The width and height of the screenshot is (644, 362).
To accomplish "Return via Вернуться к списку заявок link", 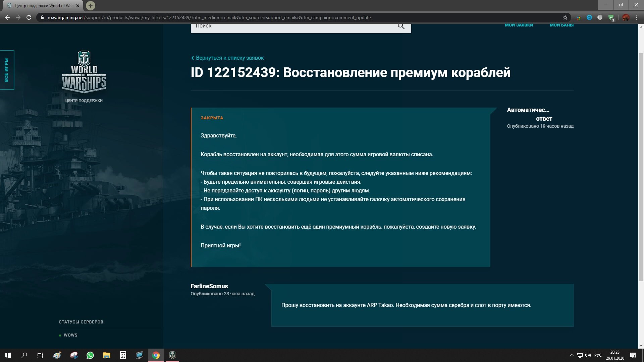I will 227,58.
